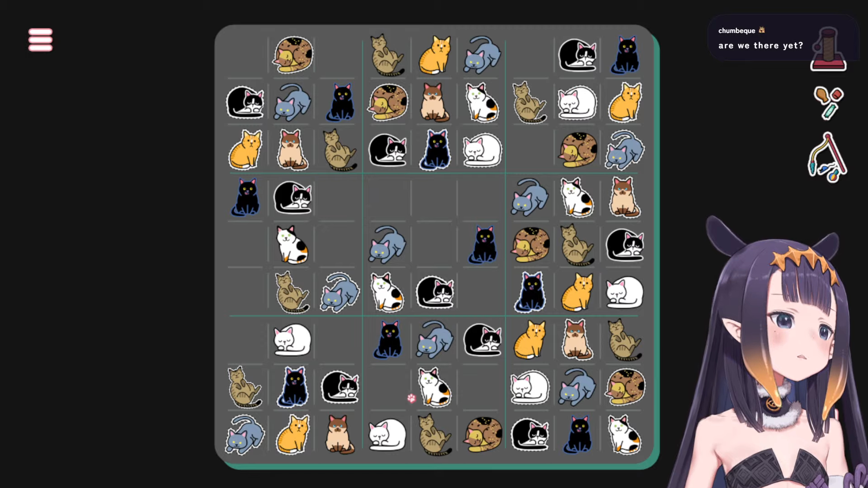Select the cat scratching post icon
This screenshot has height=488, width=868.
pos(828,49)
